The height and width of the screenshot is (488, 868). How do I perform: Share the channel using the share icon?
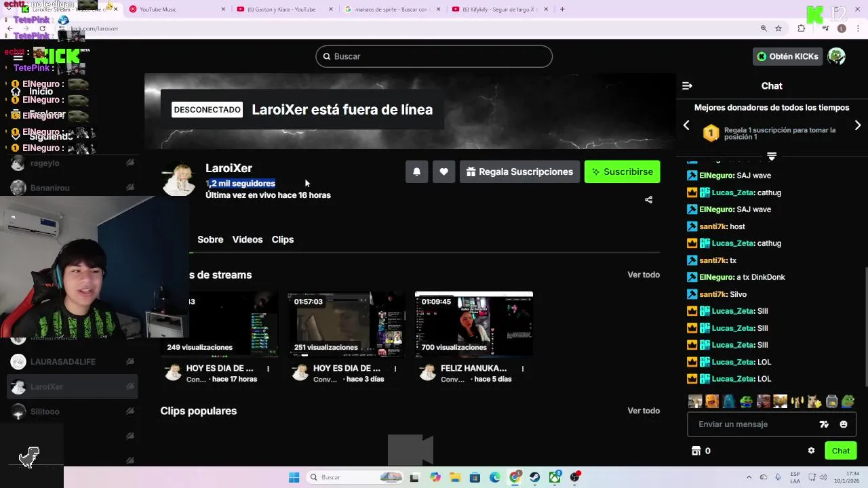[x=648, y=200]
